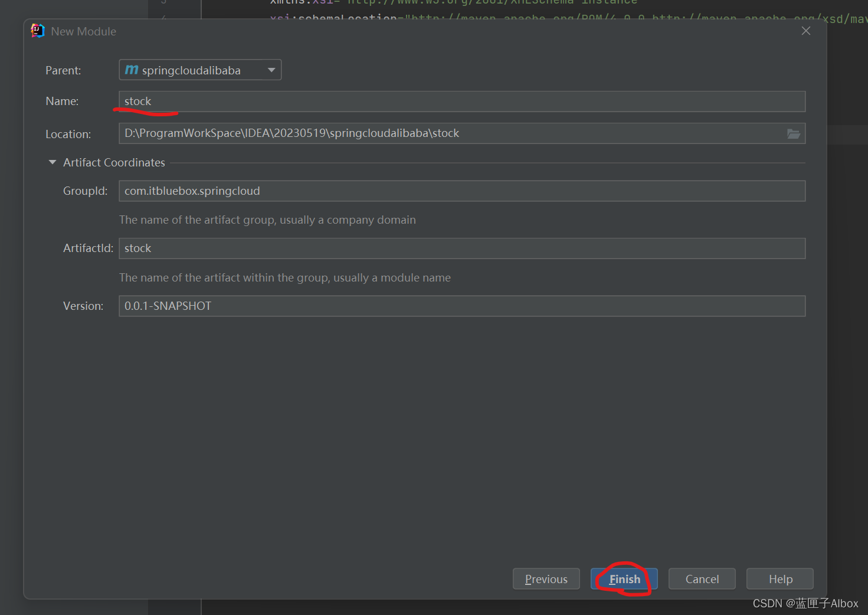Go back with the Previous button
The image size is (868, 615).
pyautogui.click(x=546, y=579)
